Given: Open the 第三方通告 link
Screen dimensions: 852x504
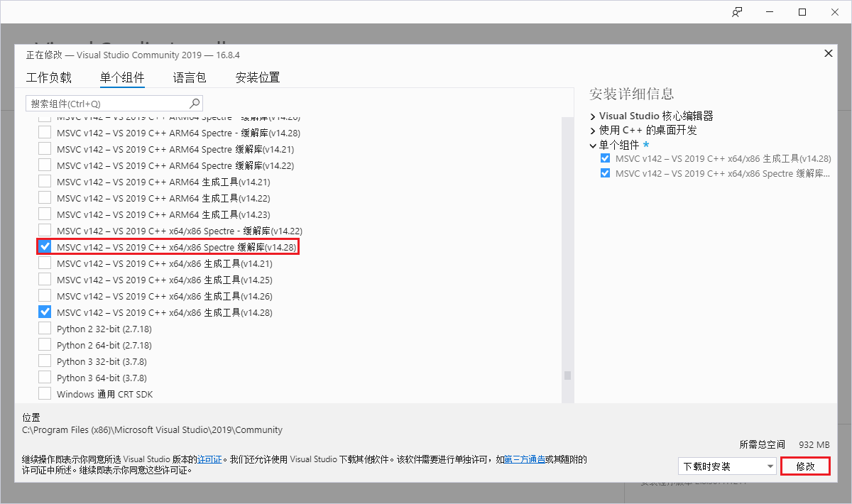Looking at the screenshot, I should 525,460.
